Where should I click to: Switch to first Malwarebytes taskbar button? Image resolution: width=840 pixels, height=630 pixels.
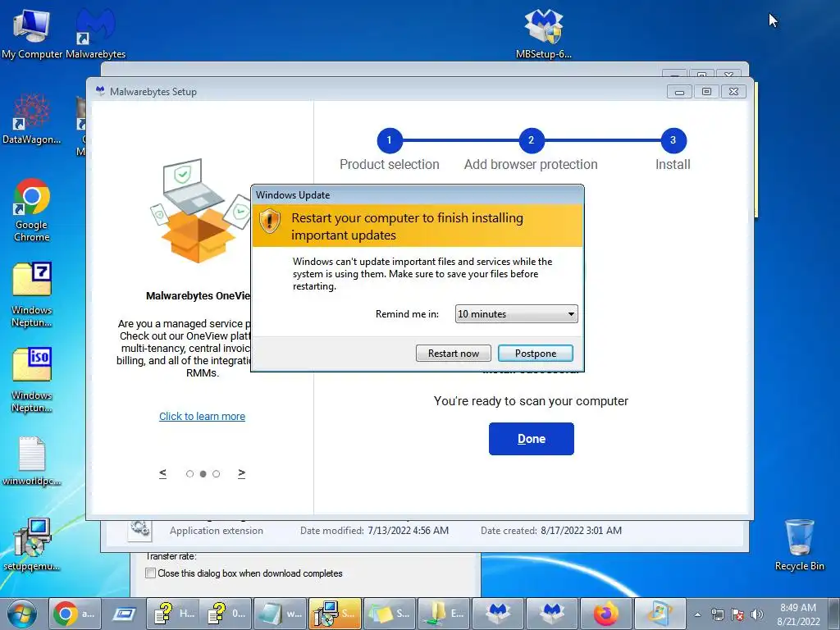[x=498, y=614]
